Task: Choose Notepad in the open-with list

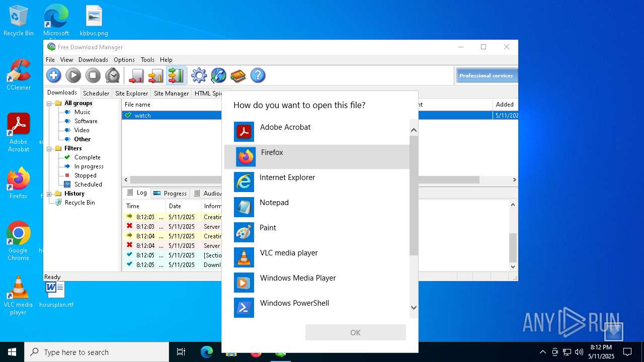Action: (x=317, y=207)
